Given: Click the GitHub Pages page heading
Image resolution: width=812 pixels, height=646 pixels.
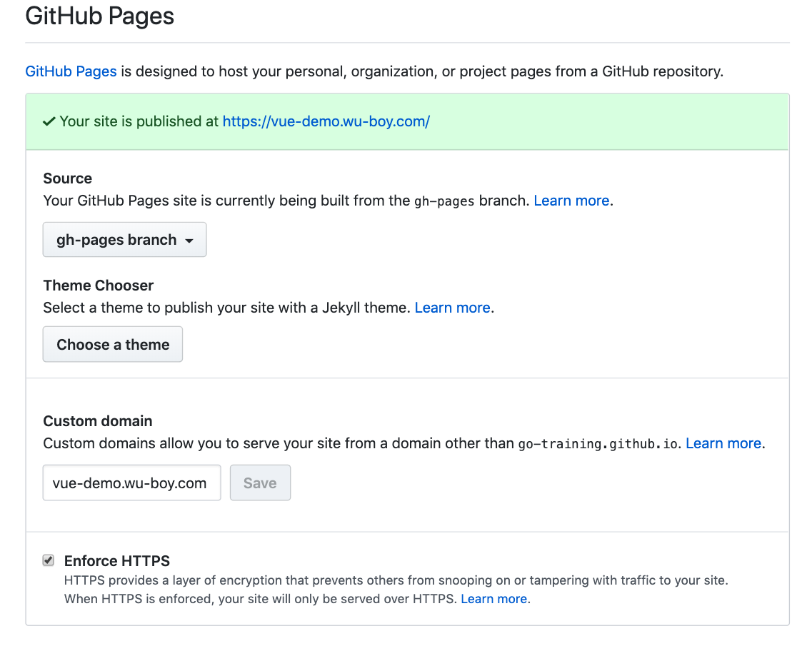Looking at the screenshot, I should 100,16.
